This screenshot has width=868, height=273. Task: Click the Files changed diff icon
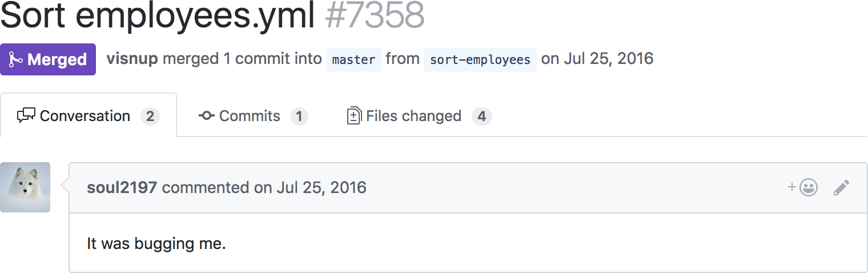[x=354, y=116]
